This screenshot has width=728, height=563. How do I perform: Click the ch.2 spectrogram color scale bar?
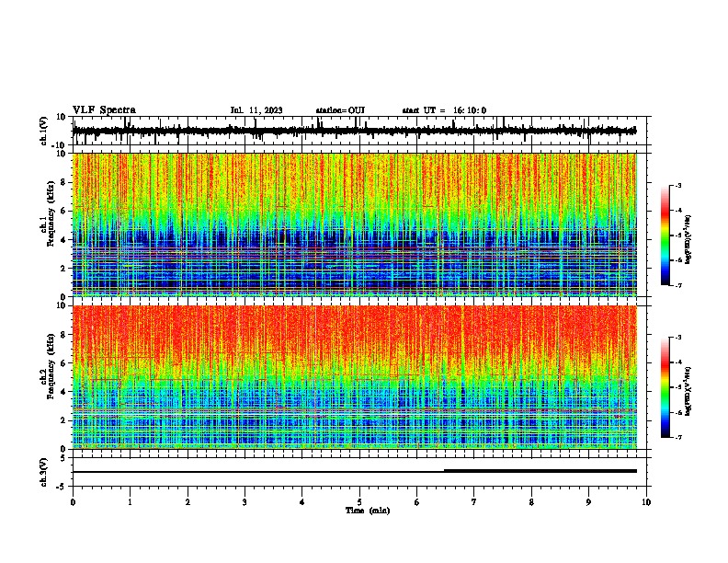click(665, 387)
